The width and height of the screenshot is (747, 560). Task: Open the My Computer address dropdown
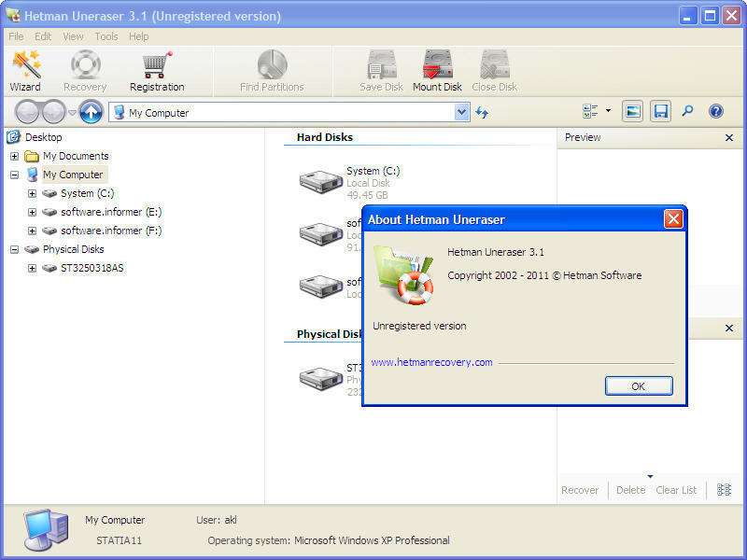461,111
